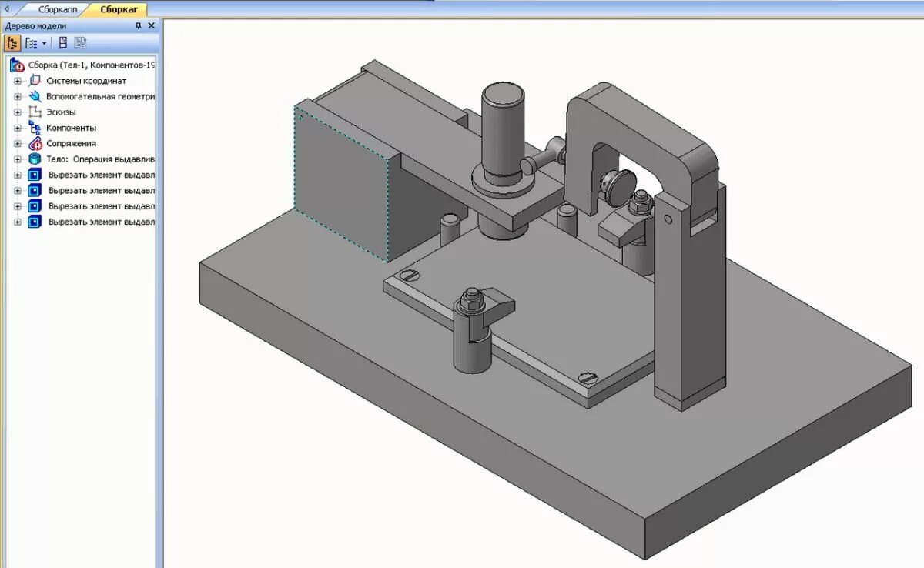The width and height of the screenshot is (924, 568).
Task: Click the Сопряжения mates icon
Action: 35,144
